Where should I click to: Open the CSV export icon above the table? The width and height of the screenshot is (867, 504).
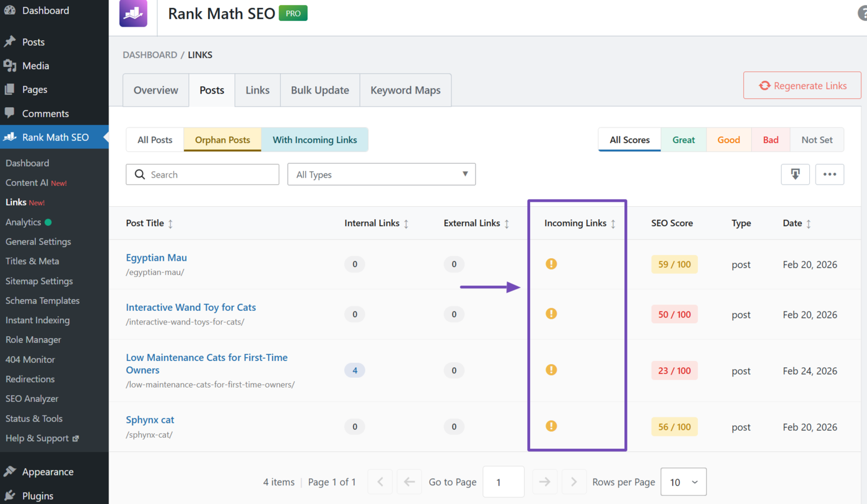795,175
